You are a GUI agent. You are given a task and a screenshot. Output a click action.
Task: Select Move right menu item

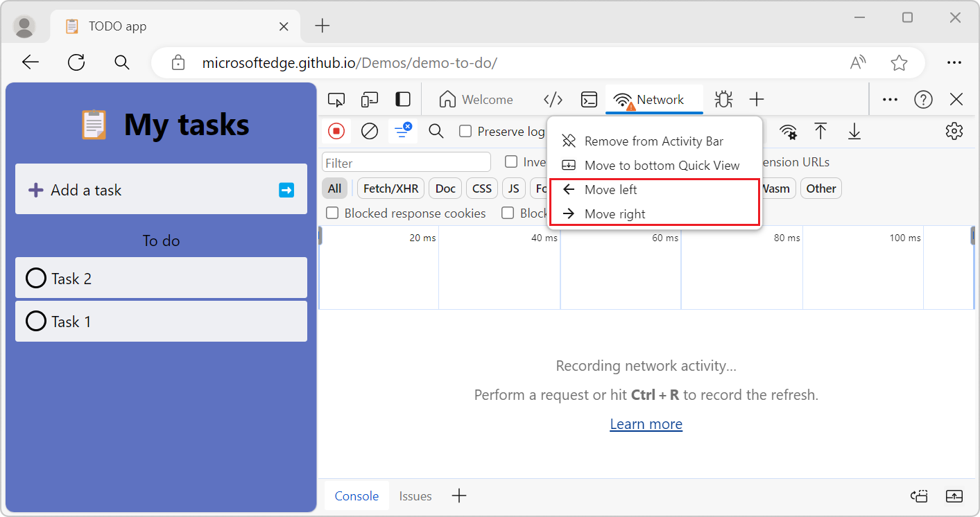[655, 214]
